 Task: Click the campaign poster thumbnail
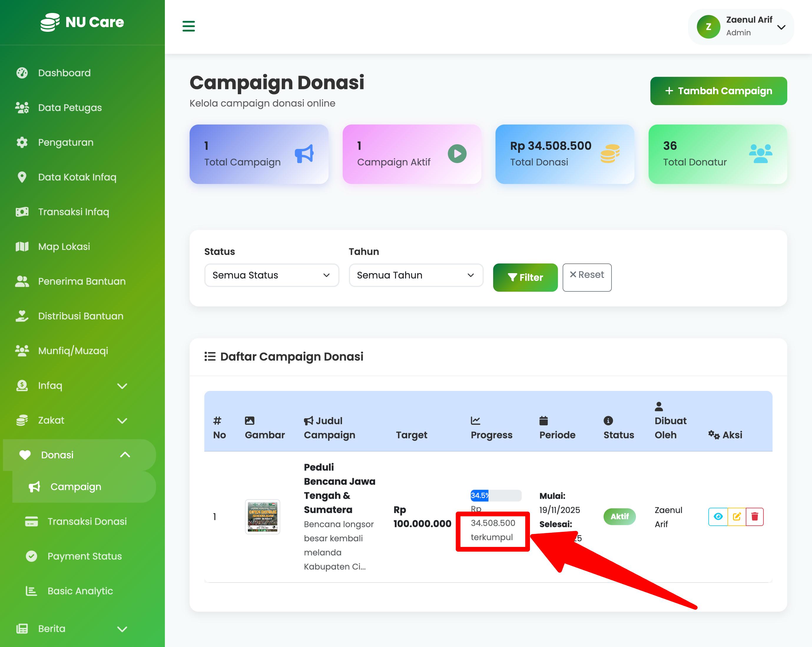(263, 516)
